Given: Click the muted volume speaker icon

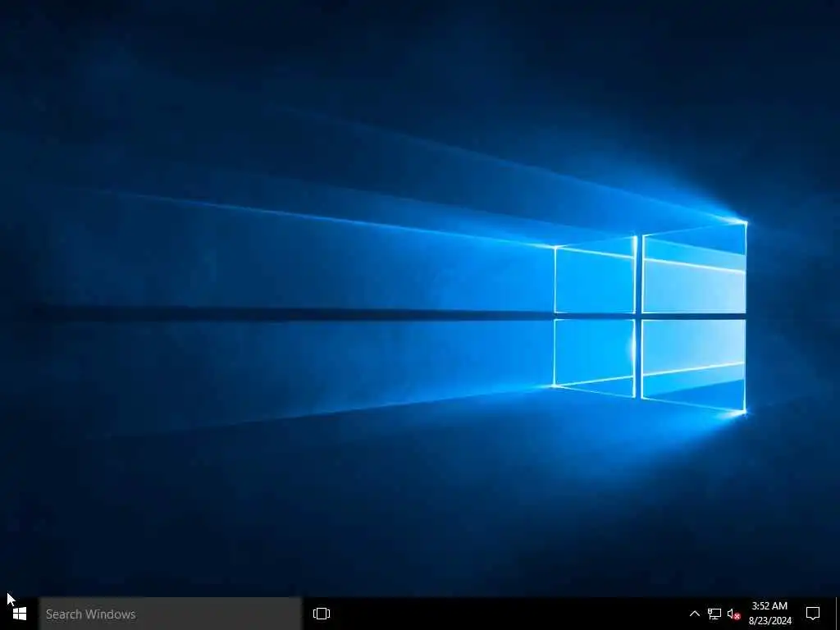Looking at the screenshot, I should tap(733, 614).
